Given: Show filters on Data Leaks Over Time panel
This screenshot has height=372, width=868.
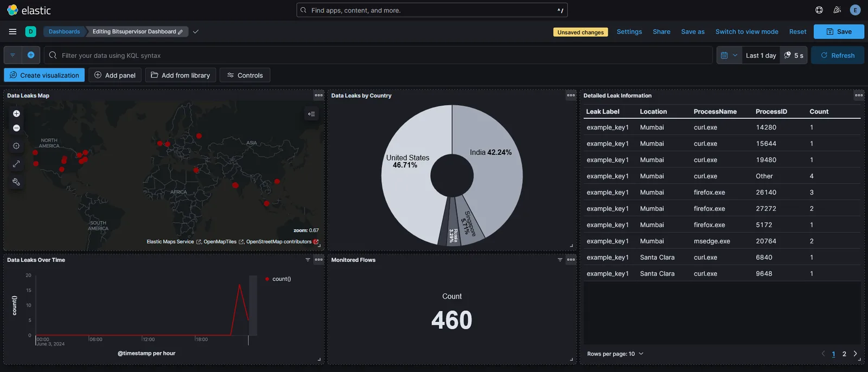Looking at the screenshot, I should click(x=308, y=260).
